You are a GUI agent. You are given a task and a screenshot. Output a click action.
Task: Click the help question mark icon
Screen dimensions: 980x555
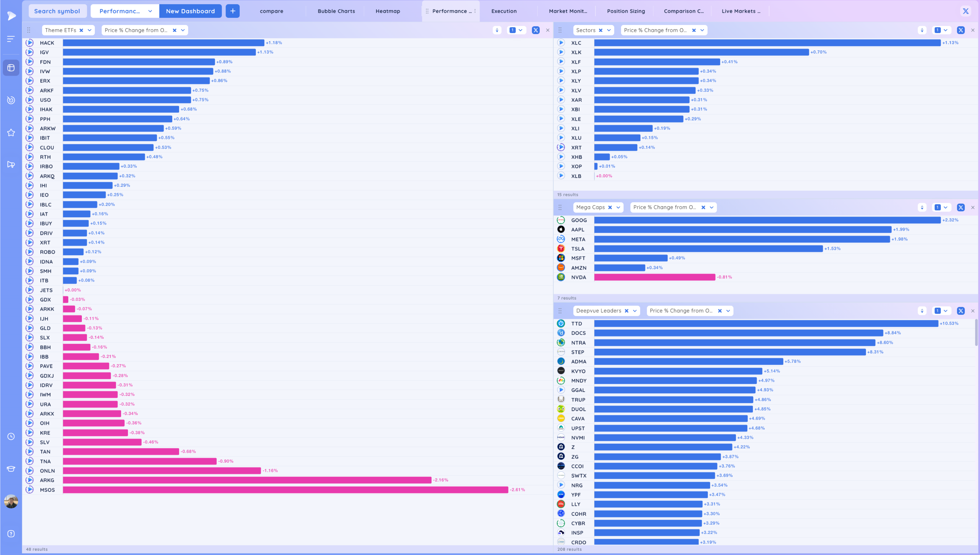tap(11, 534)
